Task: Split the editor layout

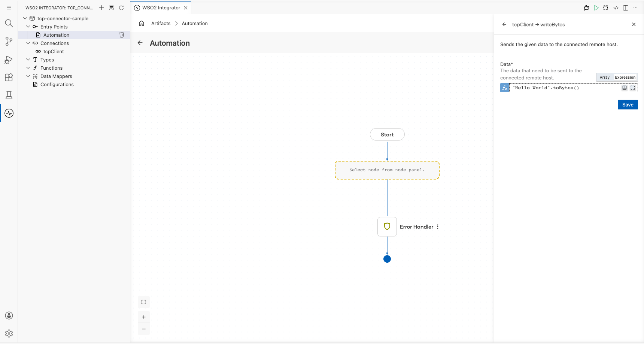Action: click(626, 7)
